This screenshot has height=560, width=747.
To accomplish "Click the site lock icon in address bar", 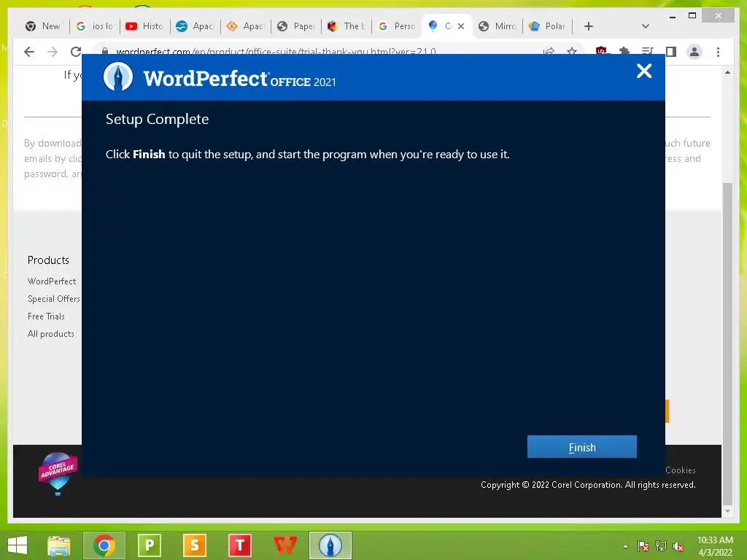I will pos(105,51).
